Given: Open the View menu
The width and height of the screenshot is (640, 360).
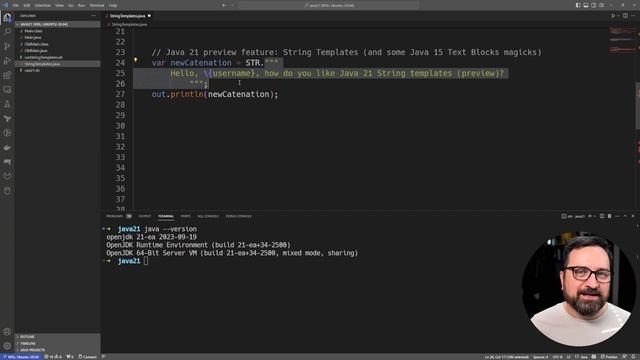Looking at the screenshot, I should (59, 5).
